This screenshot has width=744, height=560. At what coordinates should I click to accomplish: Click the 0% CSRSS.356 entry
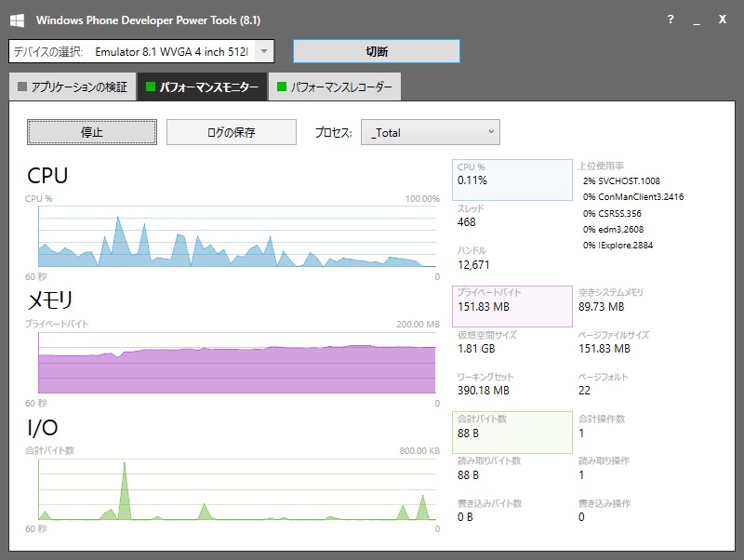pos(612,214)
